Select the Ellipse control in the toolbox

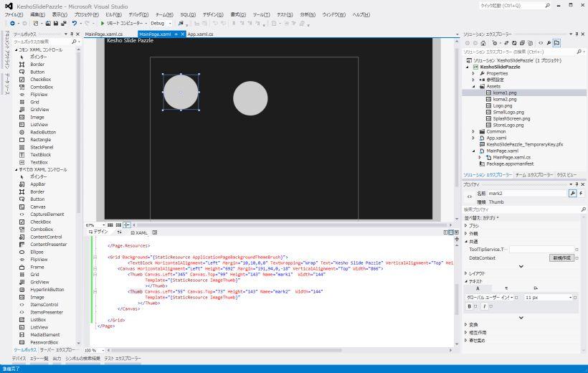37,252
